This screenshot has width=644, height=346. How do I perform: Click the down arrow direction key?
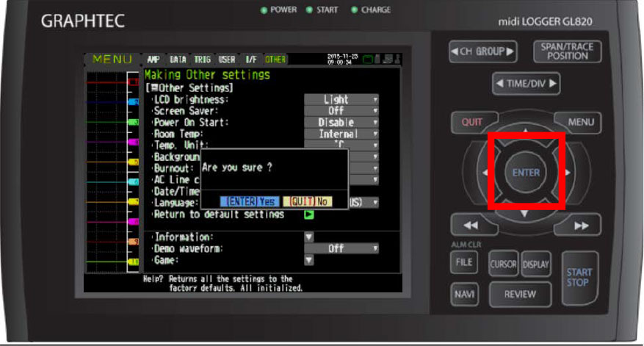(524, 212)
